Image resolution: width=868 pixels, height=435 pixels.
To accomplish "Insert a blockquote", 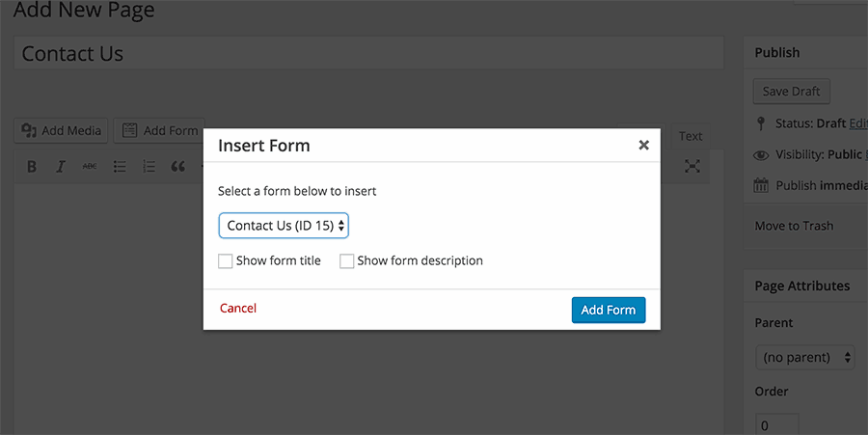I will pos(177,167).
